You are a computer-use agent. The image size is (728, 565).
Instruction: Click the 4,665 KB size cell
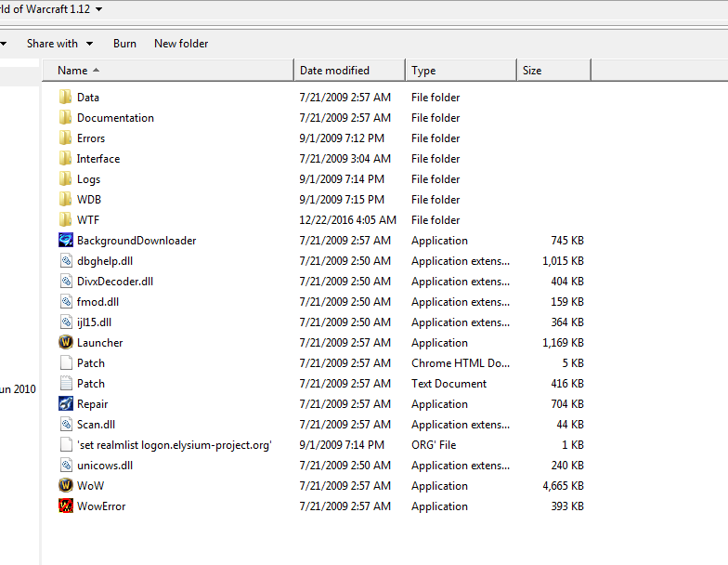coord(563,485)
